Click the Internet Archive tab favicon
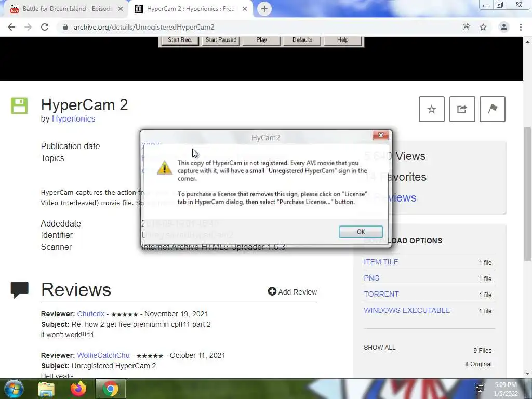 (138, 9)
